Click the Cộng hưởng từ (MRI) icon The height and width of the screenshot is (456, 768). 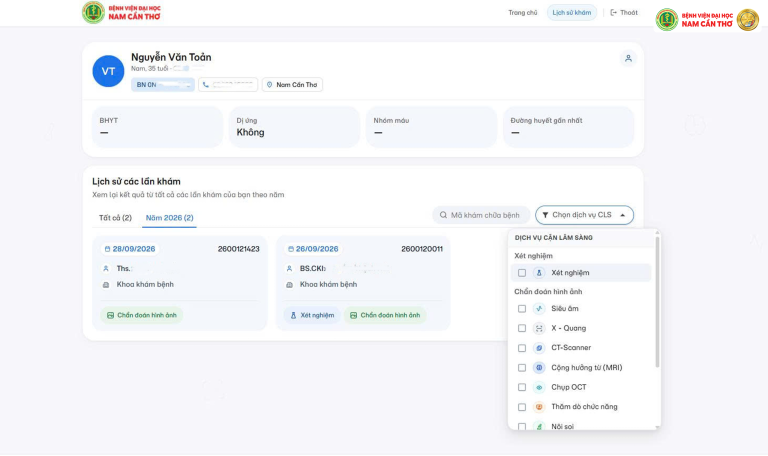click(539, 367)
